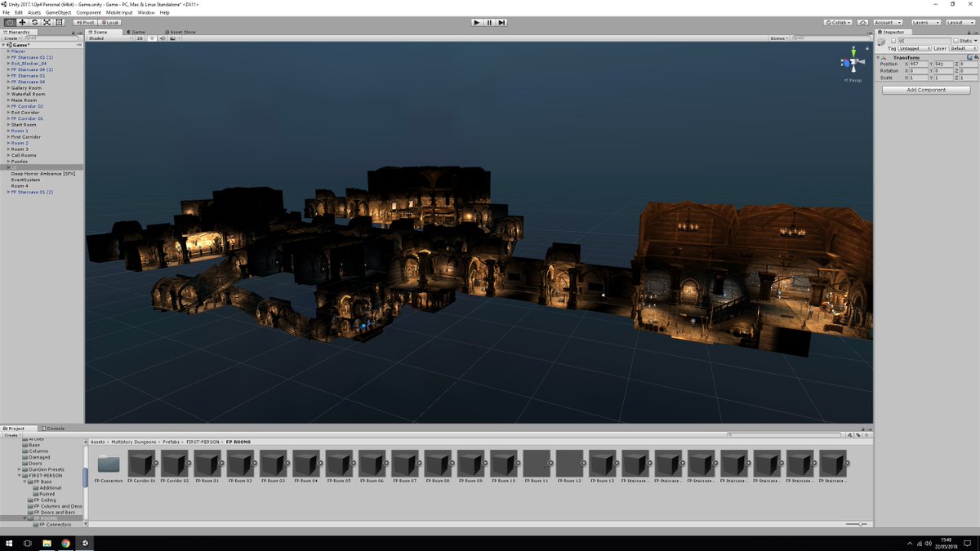Image resolution: width=980 pixels, height=551 pixels.
Task: Select FP Corridor 01 prefab
Action: click(140, 464)
